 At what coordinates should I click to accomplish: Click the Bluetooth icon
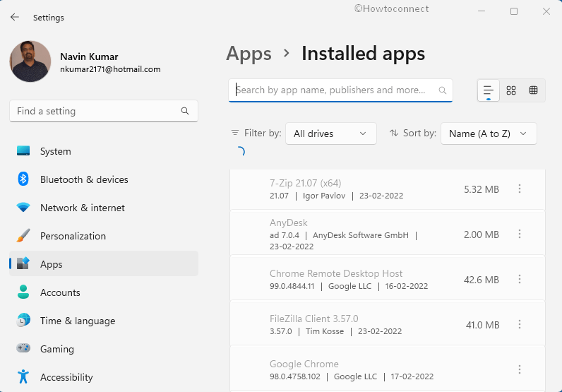pos(23,179)
